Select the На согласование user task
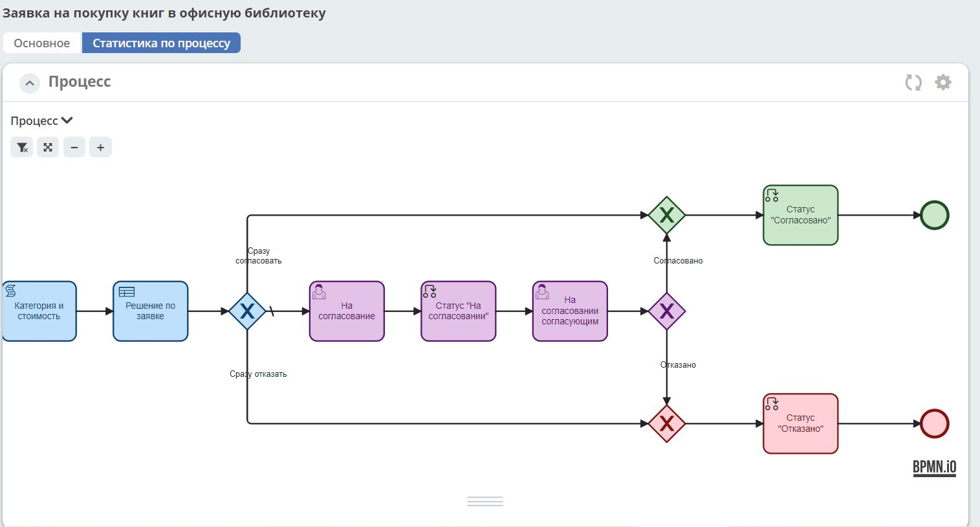 click(x=347, y=311)
